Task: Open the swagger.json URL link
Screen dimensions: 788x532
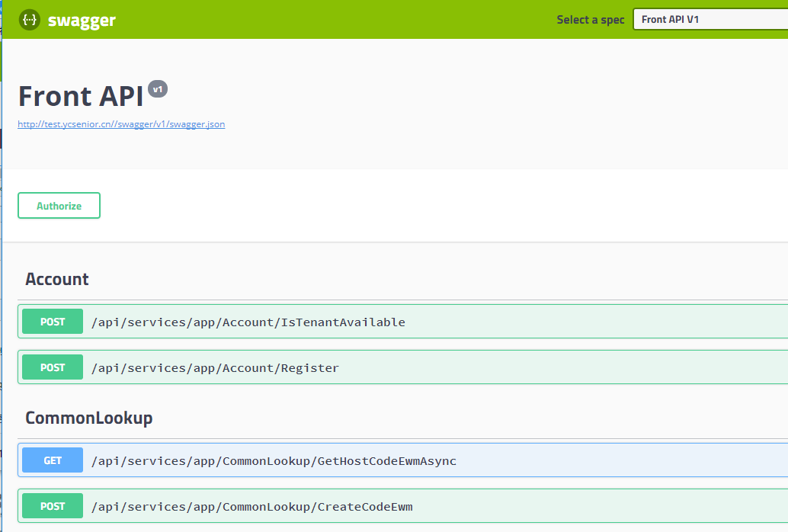Action: click(x=121, y=124)
